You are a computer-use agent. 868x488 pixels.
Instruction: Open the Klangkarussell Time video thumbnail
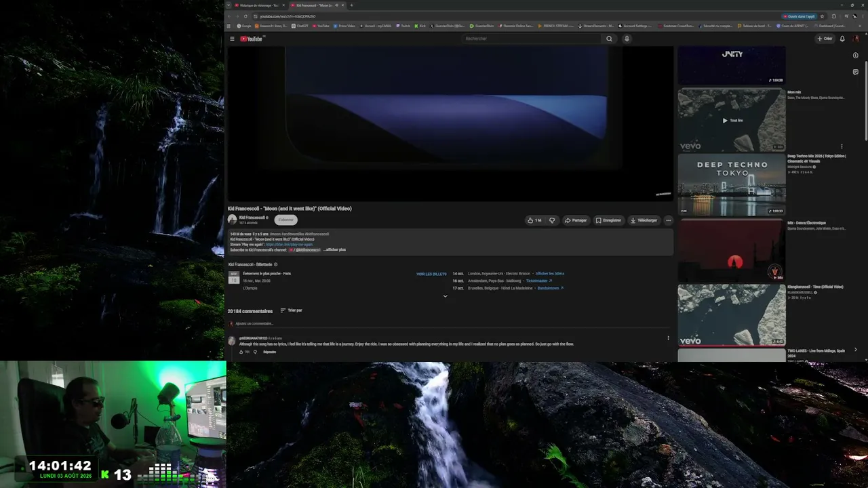pyautogui.click(x=732, y=315)
